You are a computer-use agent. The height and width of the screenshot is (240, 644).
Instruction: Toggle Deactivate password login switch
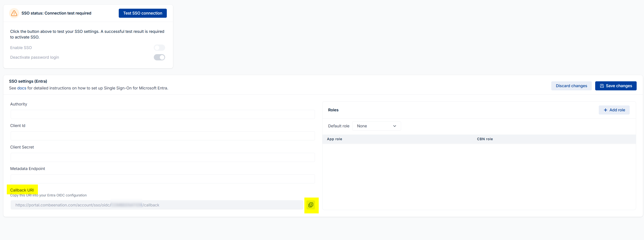159,57
